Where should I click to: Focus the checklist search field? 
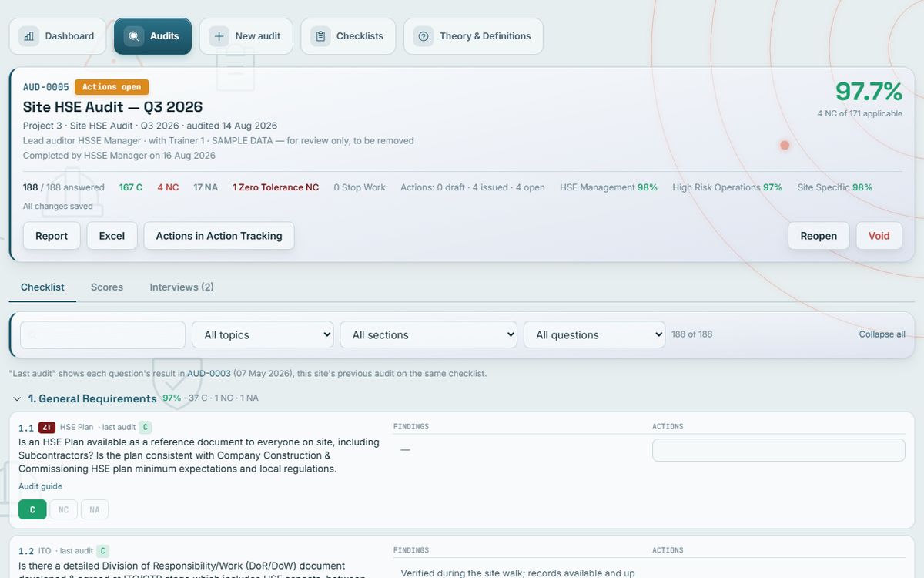pyautogui.click(x=103, y=334)
